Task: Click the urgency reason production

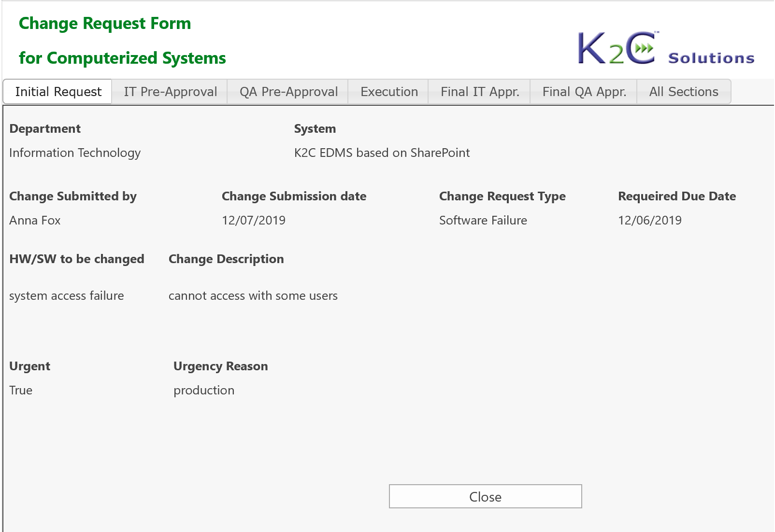Action: point(204,391)
